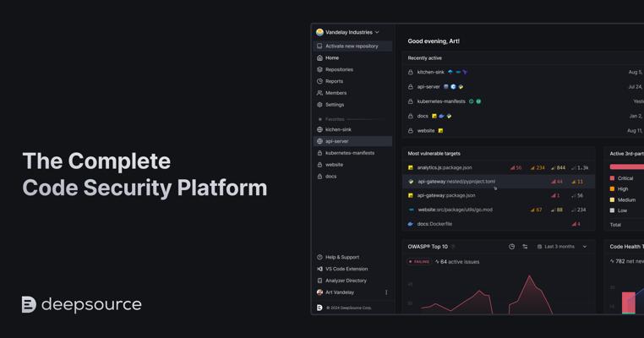Select kubernetes-manifests favorite repository
The height and width of the screenshot is (338, 644).
pyautogui.click(x=349, y=153)
